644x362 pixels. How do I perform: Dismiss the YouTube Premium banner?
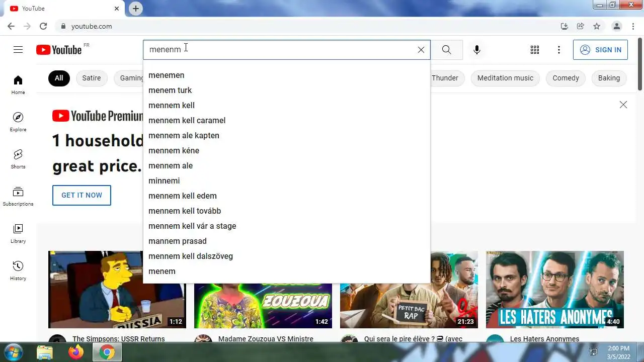(x=623, y=105)
